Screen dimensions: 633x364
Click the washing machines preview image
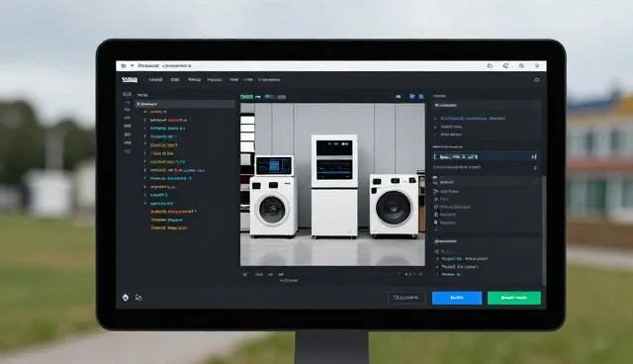coord(332,184)
